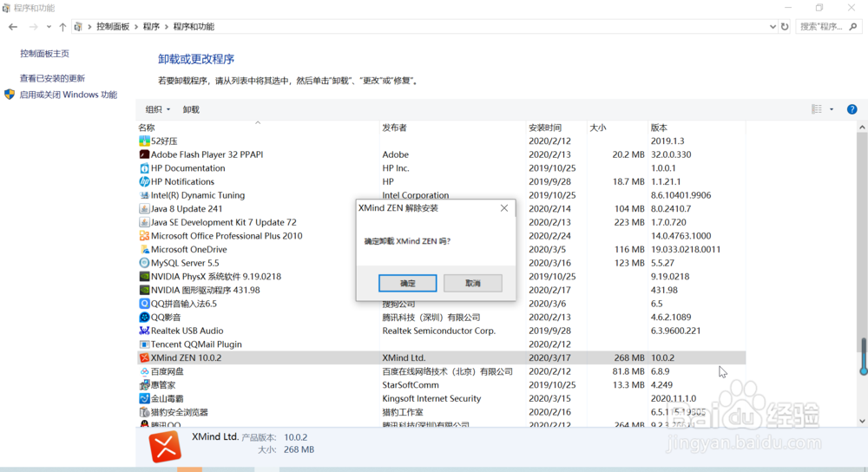This screenshot has width=868, height=472.
Task: Click the HP Notifications icon
Action: [144, 181]
